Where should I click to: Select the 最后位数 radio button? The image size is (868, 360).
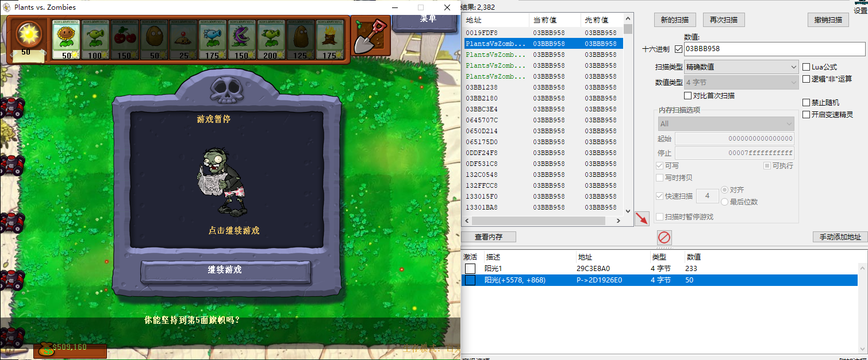[724, 202]
